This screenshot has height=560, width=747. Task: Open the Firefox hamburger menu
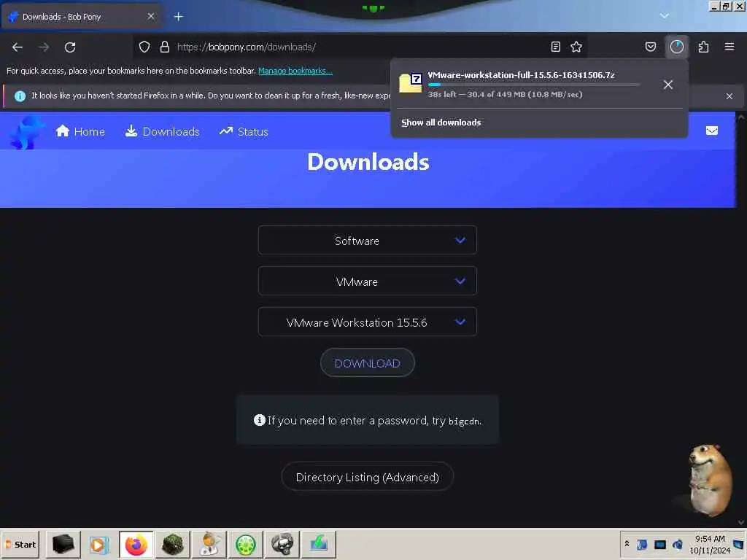[x=729, y=47]
